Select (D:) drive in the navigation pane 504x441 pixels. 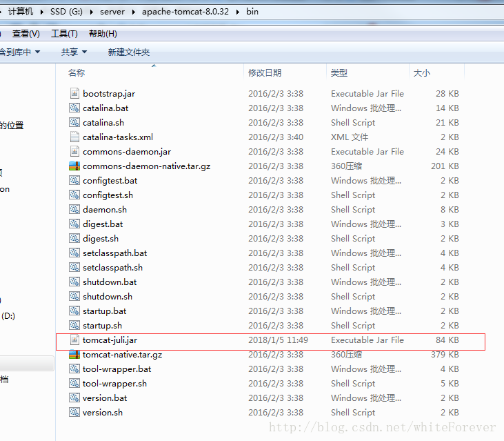click(8, 315)
